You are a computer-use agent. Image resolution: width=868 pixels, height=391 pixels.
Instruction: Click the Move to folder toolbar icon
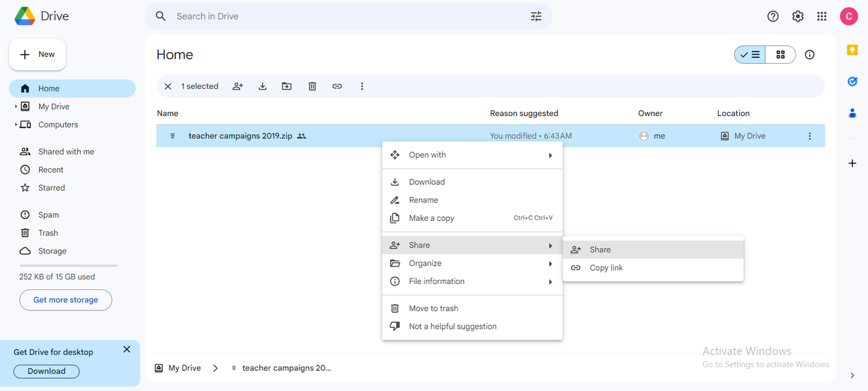point(287,86)
